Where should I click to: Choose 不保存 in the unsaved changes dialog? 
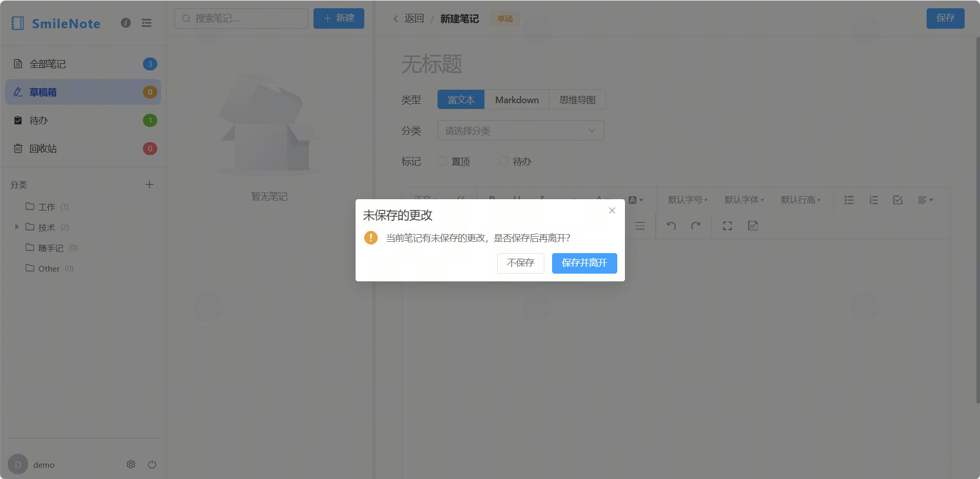[520, 263]
